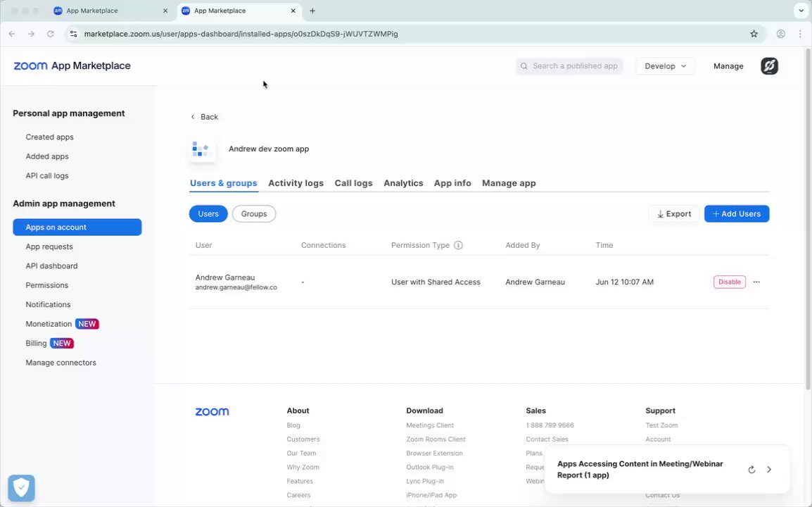Open API call logs in the sidebar

[x=46, y=176]
